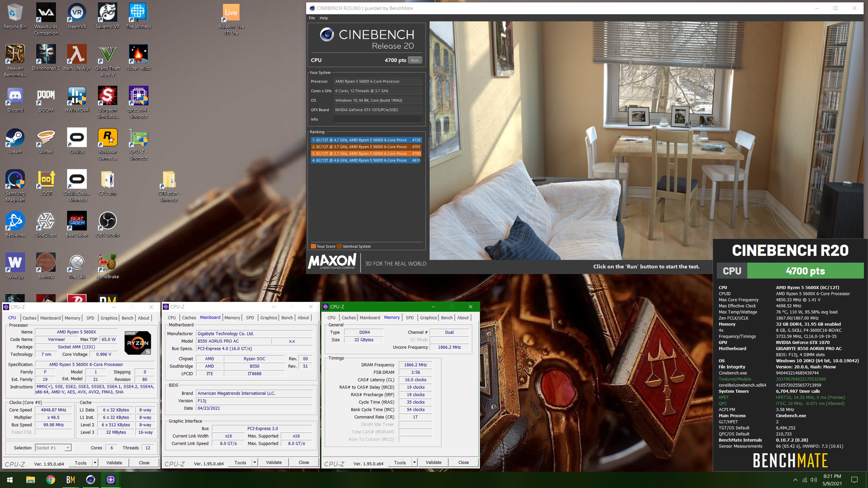This screenshot has height=488, width=868.
Task: Select Outer Wilds desktop icon
Action: 138,58
